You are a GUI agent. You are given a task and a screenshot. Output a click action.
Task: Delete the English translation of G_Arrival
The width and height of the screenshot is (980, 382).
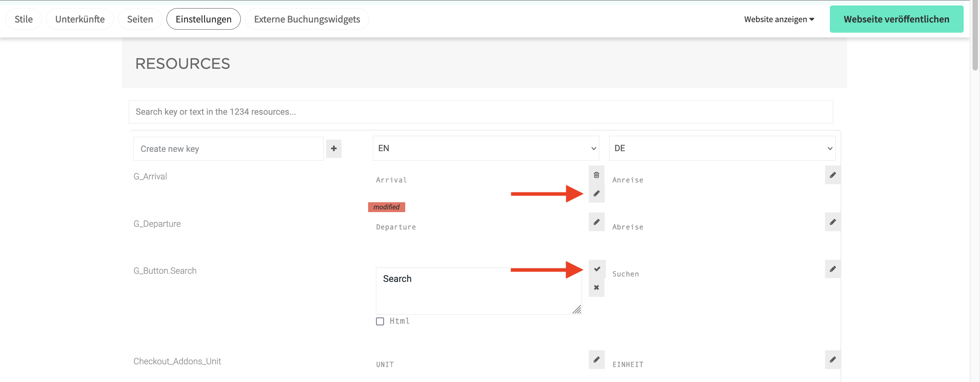596,175
